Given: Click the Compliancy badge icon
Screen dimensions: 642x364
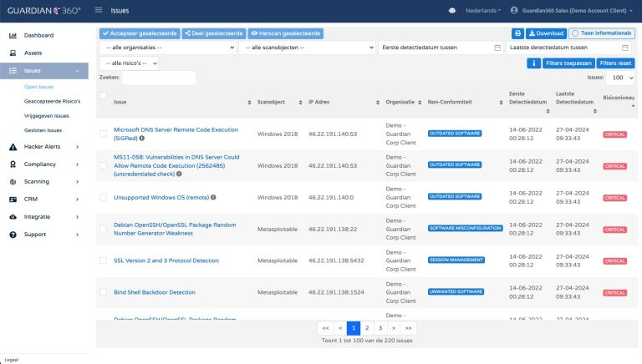Looking at the screenshot, I should coord(13,164).
